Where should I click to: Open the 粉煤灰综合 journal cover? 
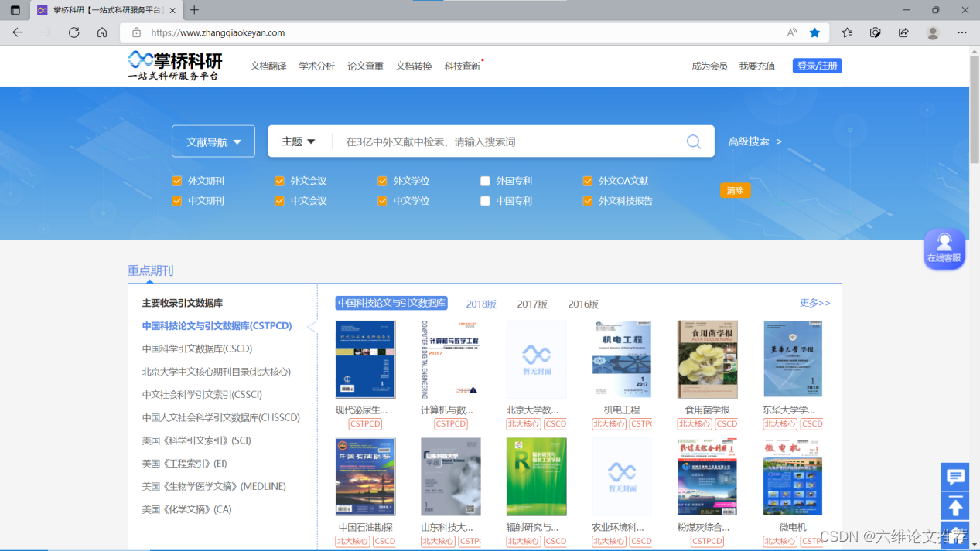pyautogui.click(x=707, y=477)
